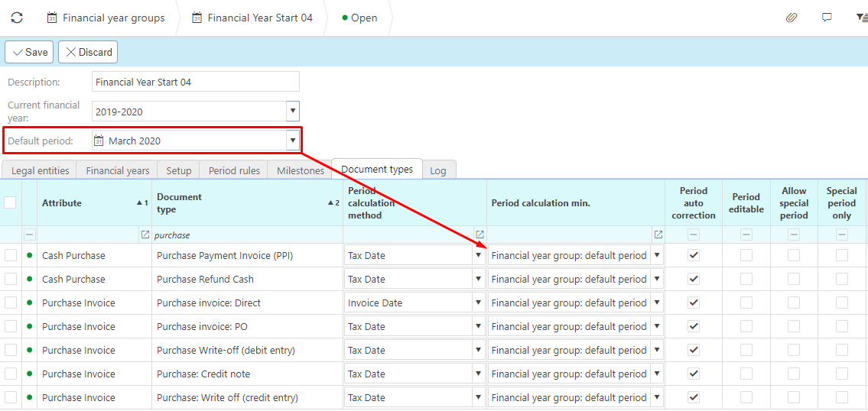The height and width of the screenshot is (411, 868).
Task: Open the attachments paperclip icon
Action: pos(792,18)
